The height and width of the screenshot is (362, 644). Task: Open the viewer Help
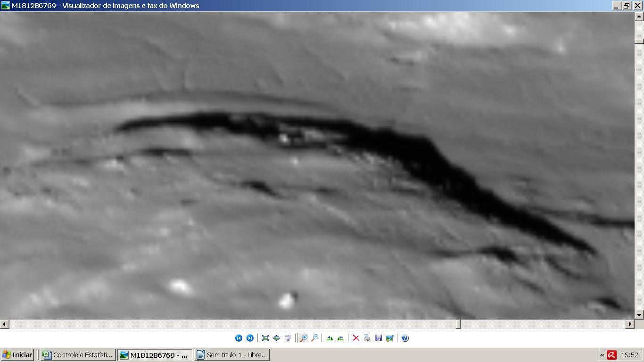pos(405,338)
